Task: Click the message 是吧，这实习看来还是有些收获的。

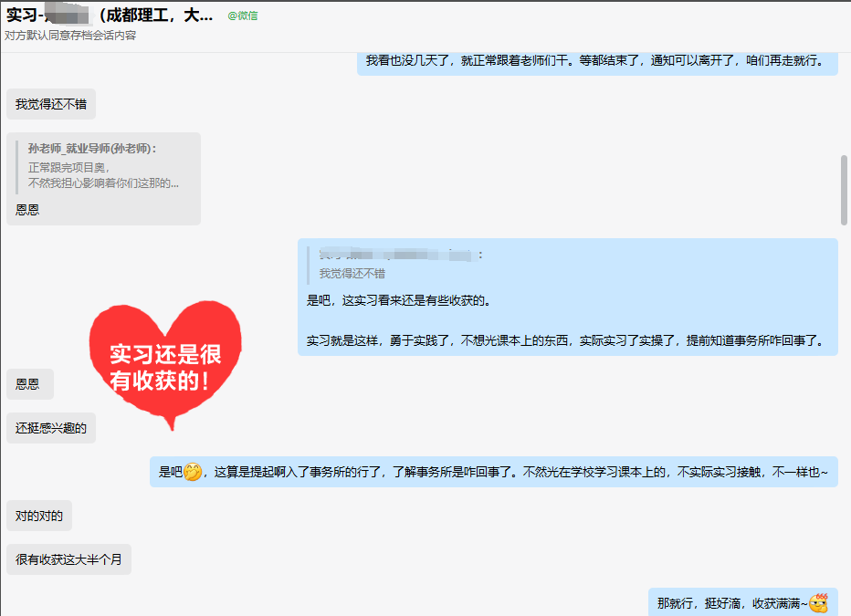Action: (x=399, y=300)
